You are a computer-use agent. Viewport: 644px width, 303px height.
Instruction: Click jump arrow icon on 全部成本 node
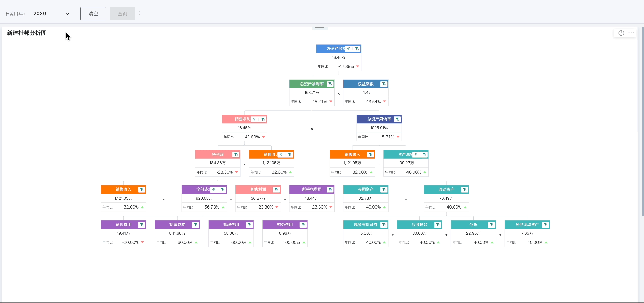pos(214,190)
